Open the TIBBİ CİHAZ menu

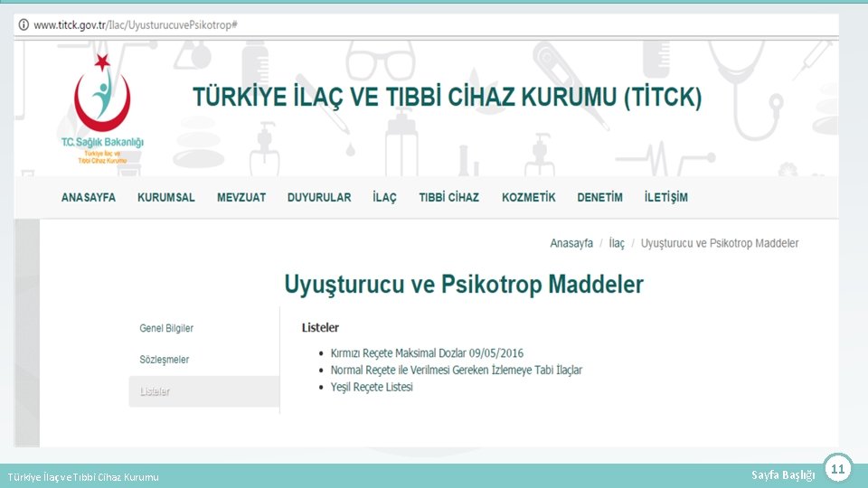[449, 198]
